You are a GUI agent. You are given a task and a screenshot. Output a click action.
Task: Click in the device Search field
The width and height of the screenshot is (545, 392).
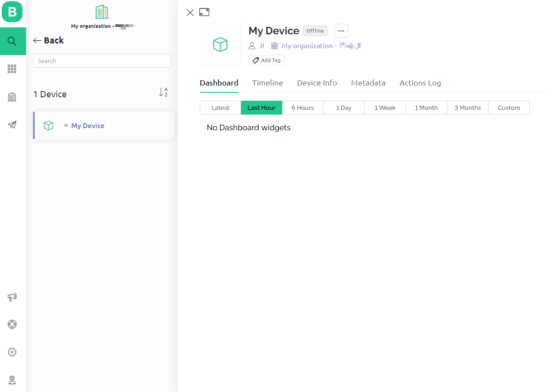(x=102, y=61)
